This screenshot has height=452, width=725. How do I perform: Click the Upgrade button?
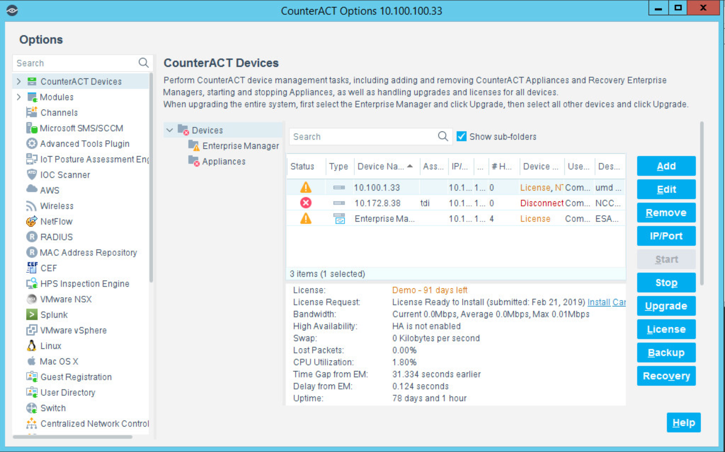click(666, 306)
